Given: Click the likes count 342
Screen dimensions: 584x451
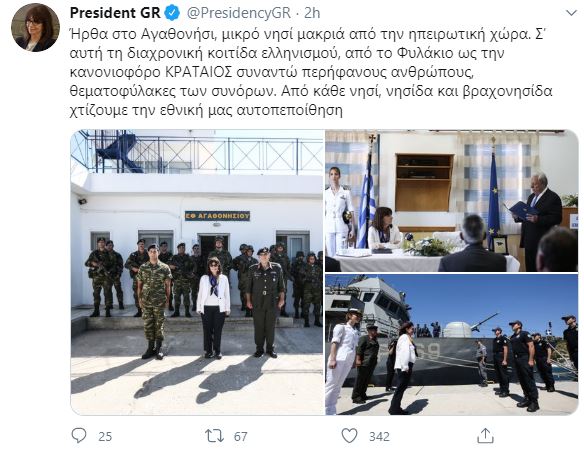Looking at the screenshot, I should click(x=379, y=436).
